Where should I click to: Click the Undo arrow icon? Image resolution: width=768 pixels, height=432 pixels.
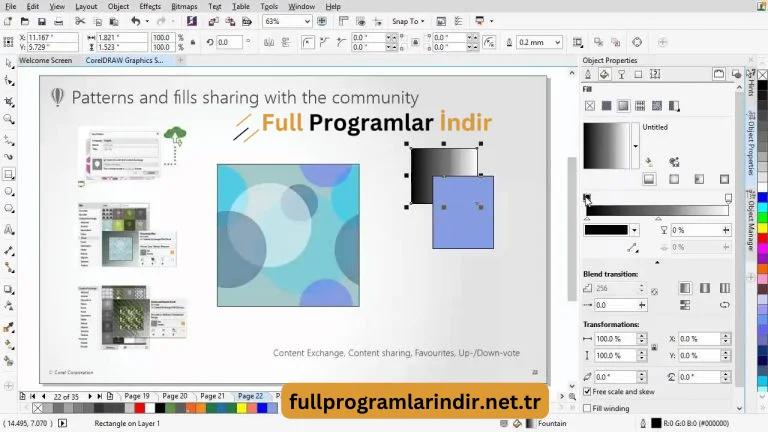[136, 22]
